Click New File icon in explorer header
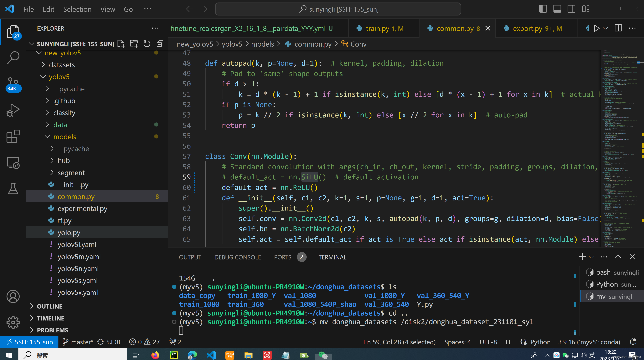 (x=121, y=44)
